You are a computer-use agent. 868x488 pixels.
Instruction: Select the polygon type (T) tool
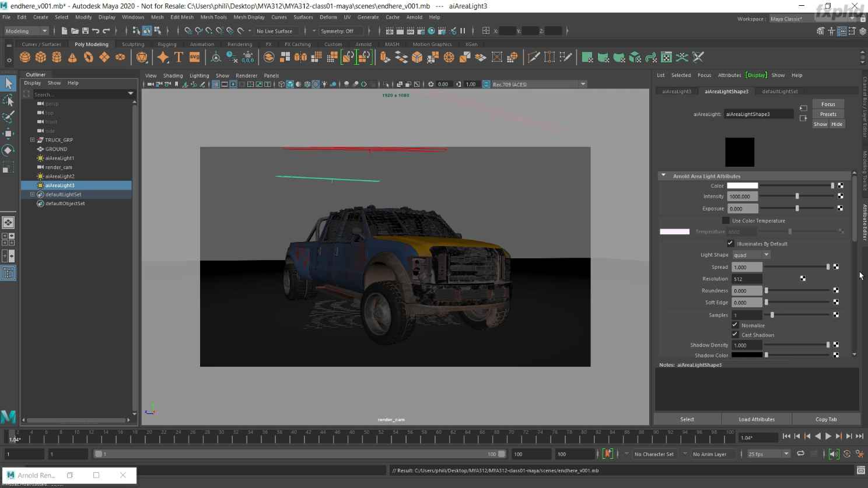(x=178, y=57)
